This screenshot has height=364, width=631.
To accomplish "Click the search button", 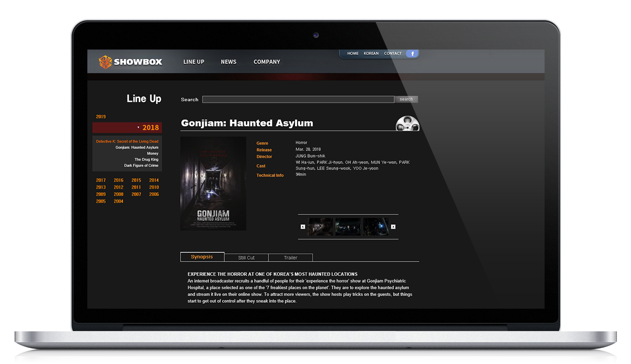I will point(406,99).
